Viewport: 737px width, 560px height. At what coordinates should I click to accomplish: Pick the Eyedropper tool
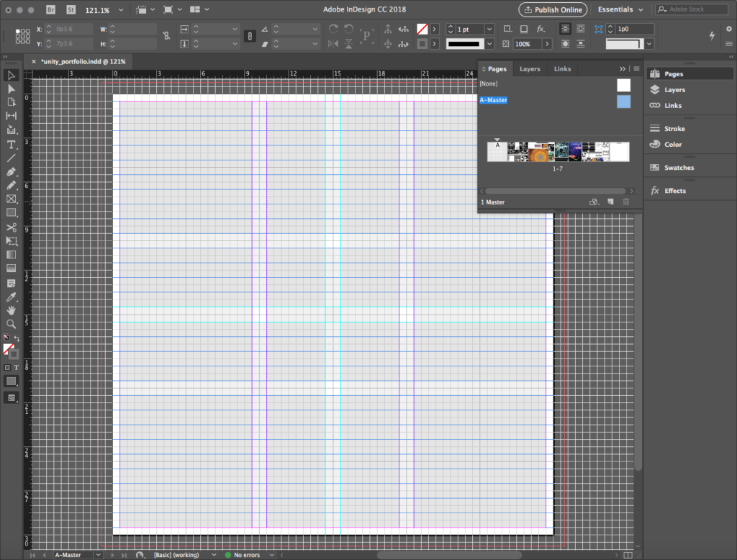tap(12, 297)
